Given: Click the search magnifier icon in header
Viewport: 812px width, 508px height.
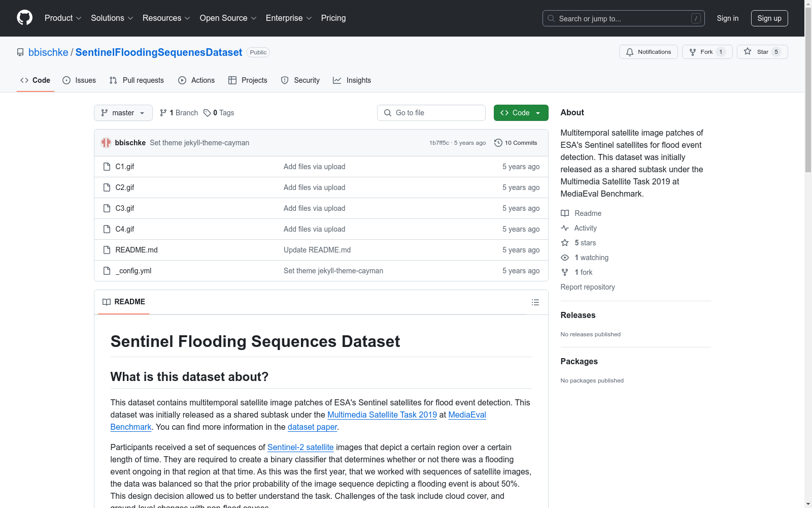Looking at the screenshot, I should tap(551, 18).
